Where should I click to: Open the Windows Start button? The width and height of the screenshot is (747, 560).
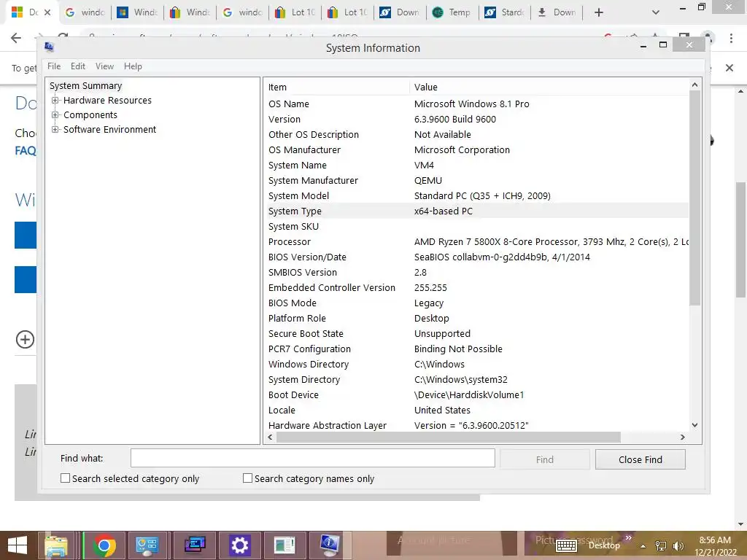tap(18, 545)
